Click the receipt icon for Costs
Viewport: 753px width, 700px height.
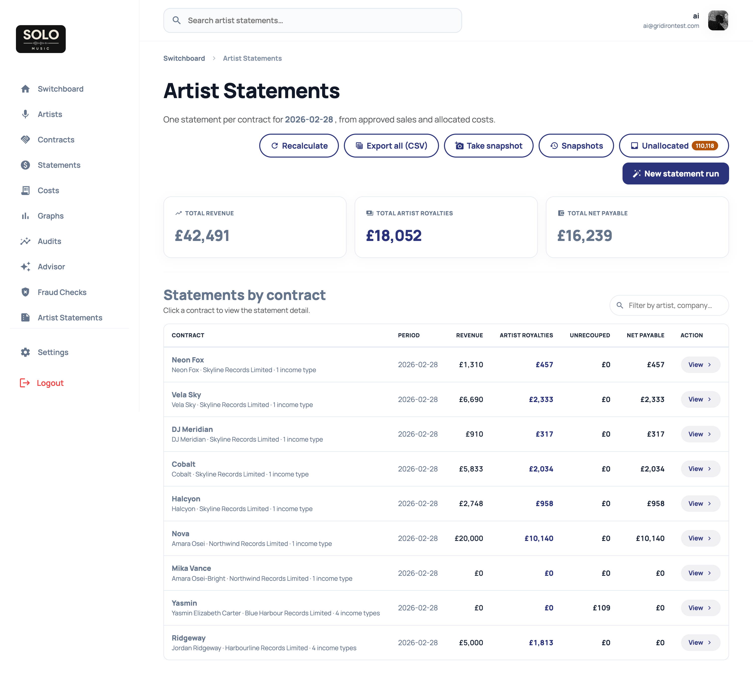[25, 190]
